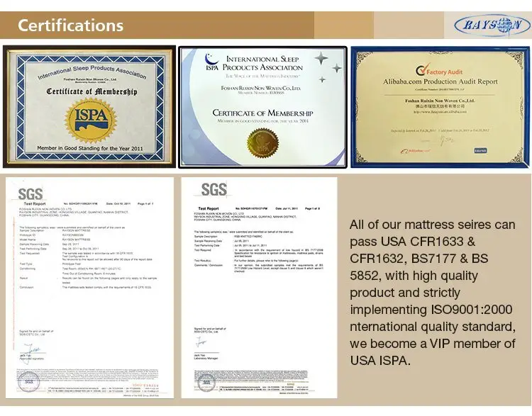Click the blue and gold ISPA emblem

pyautogui.click(x=89, y=117)
